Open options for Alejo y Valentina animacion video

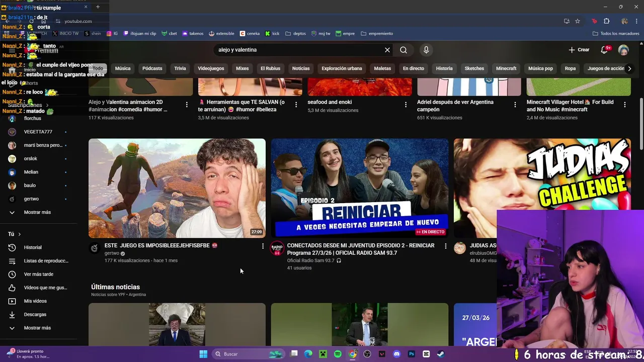(x=187, y=105)
